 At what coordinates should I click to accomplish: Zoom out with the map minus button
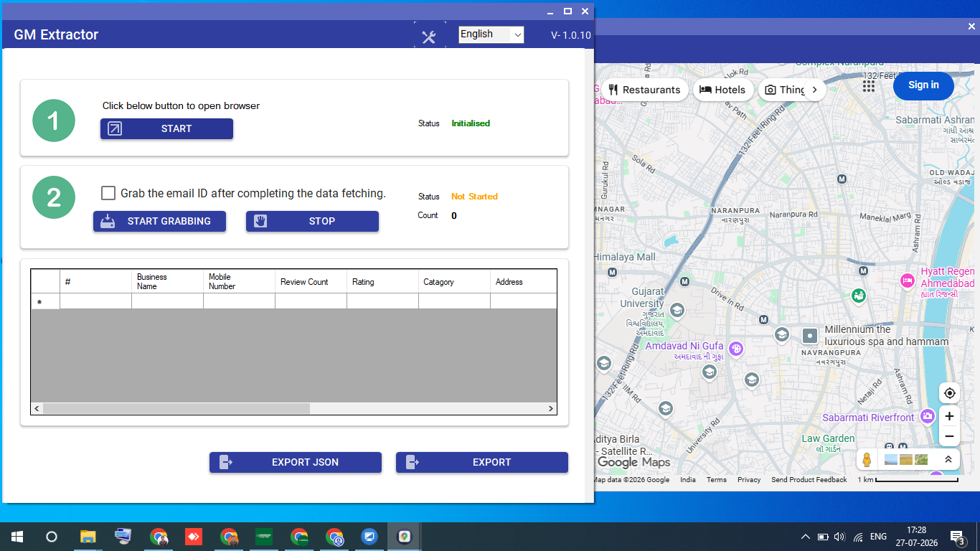pyautogui.click(x=949, y=436)
